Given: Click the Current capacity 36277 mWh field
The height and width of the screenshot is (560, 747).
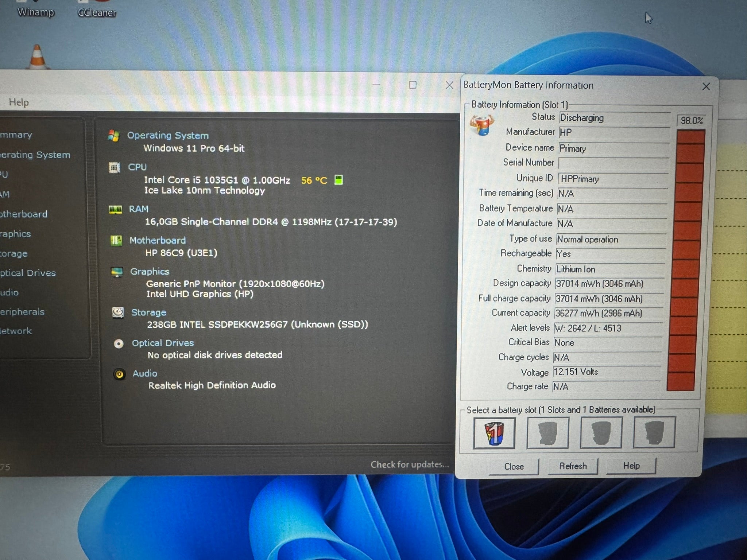Looking at the screenshot, I should point(609,314).
